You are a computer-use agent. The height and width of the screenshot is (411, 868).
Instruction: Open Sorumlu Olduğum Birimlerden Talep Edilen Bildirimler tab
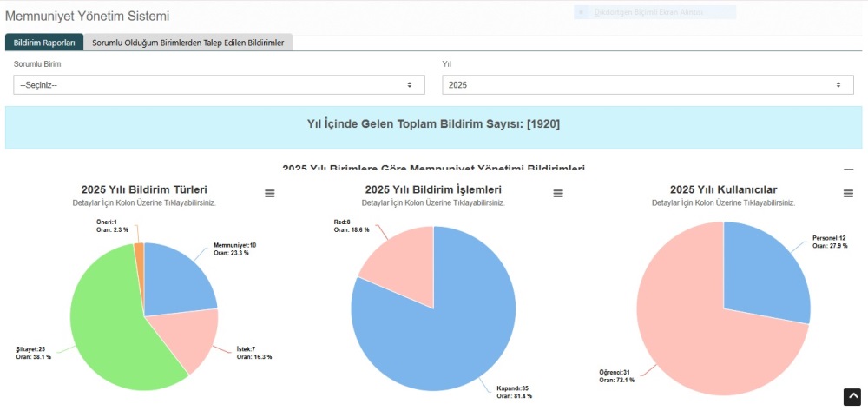point(188,43)
